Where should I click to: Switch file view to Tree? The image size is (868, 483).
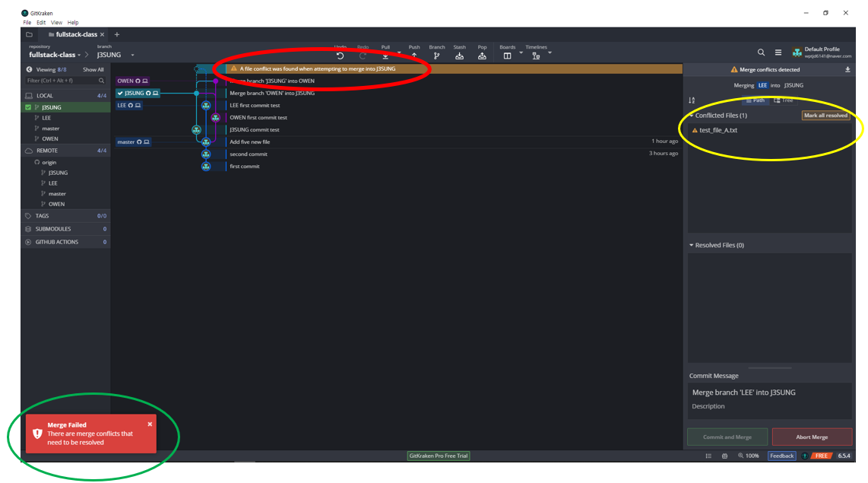click(x=784, y=100)
